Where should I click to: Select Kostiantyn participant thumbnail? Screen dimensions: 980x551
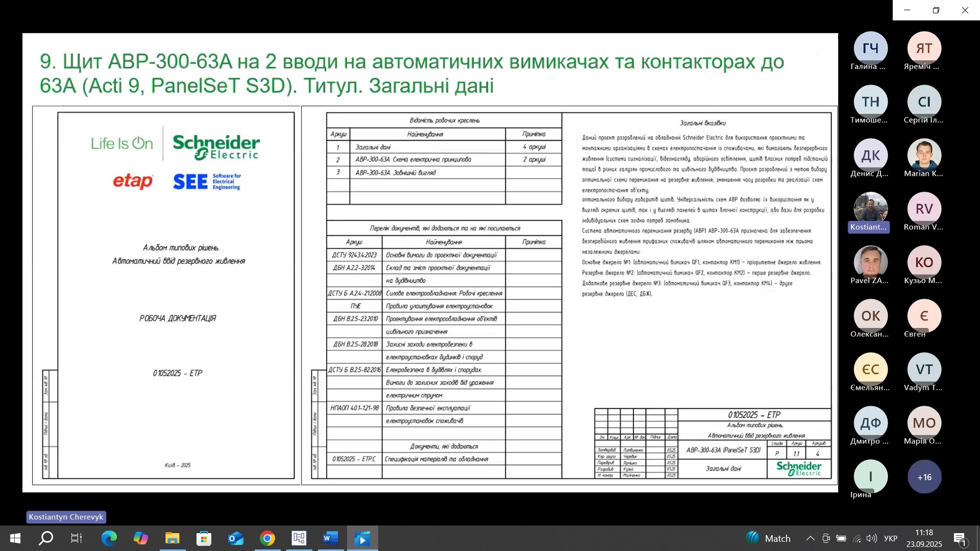[870, 208]
